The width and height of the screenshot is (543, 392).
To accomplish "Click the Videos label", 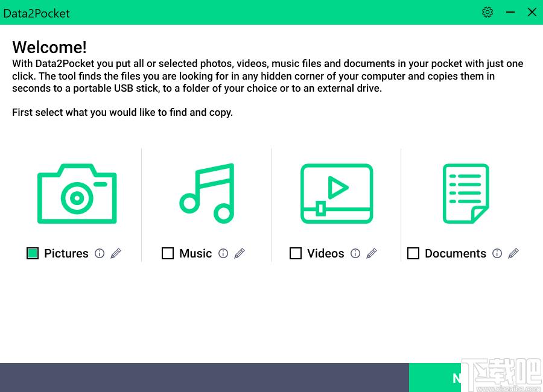I will pyautogui.click(x=326, y=253).
